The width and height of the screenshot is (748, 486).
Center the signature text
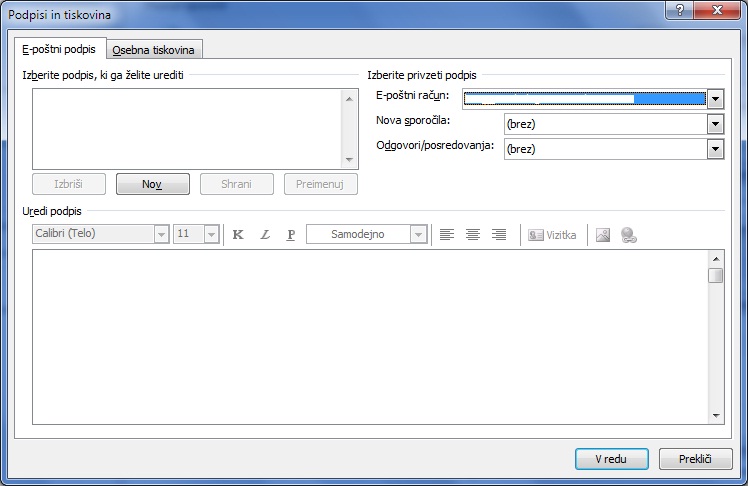(473, 235)
